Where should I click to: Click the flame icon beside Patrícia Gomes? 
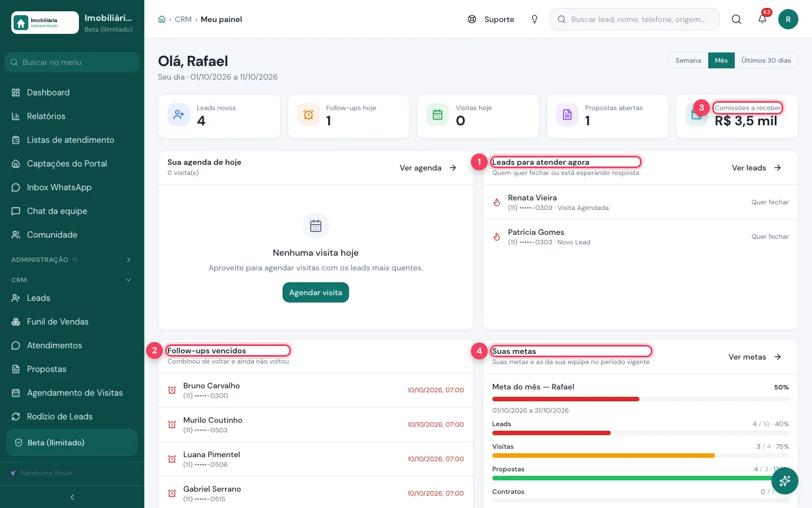[497, 237]
